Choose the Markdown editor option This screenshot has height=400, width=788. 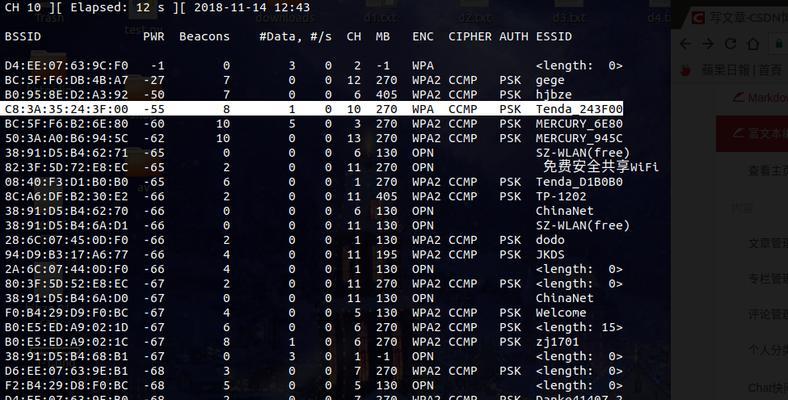tap(760, 97)
